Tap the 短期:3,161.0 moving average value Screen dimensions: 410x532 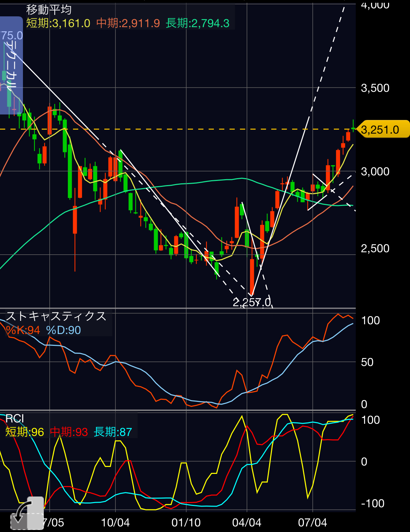pos(58,23)
